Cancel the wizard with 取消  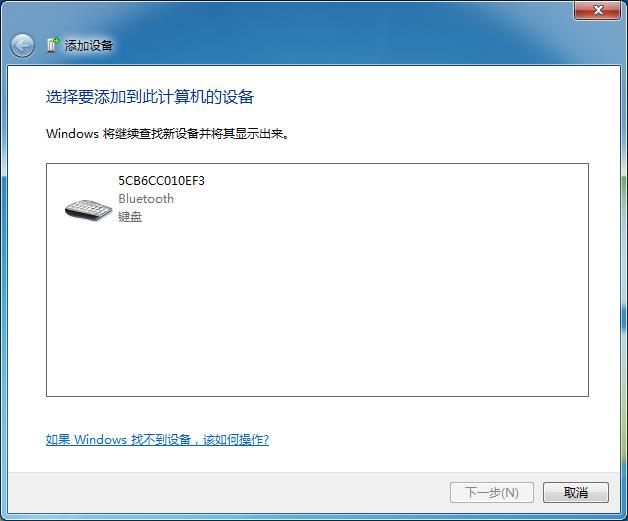point(576,492)
